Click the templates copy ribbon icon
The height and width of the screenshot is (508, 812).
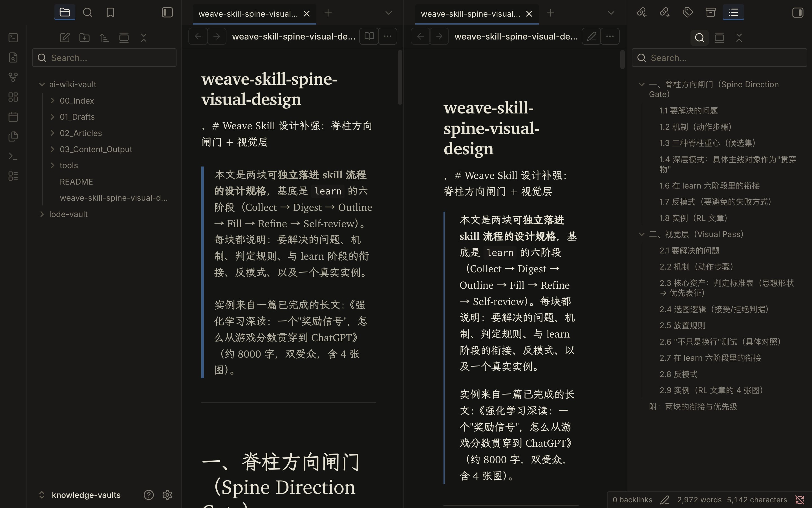coord(13,136)
